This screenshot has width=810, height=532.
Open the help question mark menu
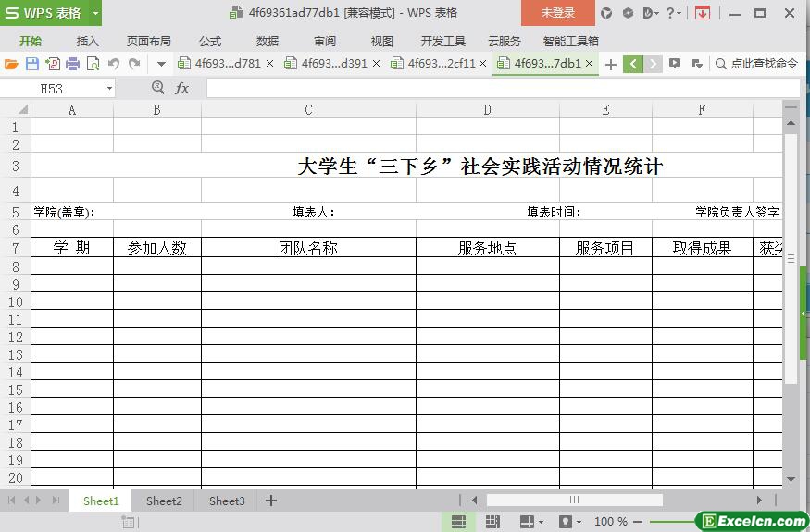pyautogui.click(x=673, y=14)
